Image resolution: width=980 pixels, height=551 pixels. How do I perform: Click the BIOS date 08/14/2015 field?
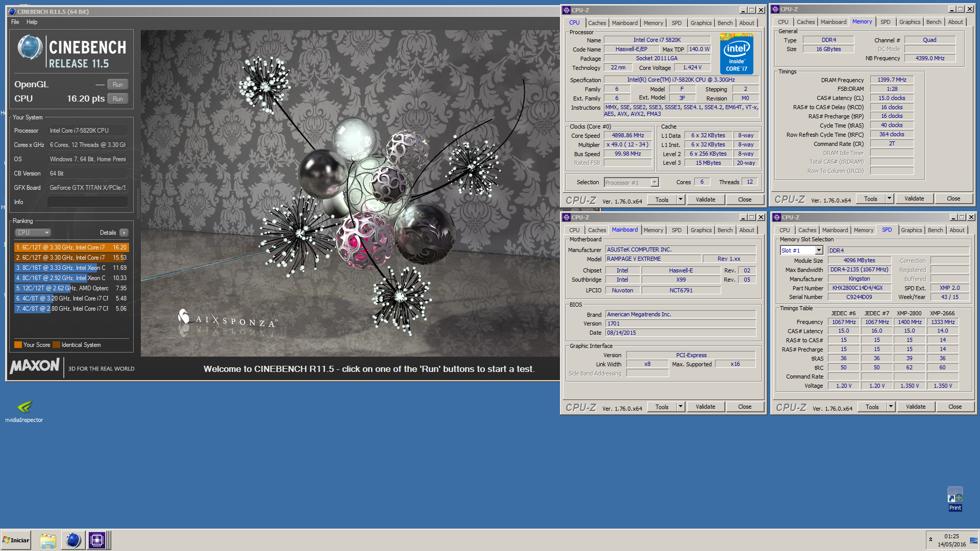tap(680, 333)
